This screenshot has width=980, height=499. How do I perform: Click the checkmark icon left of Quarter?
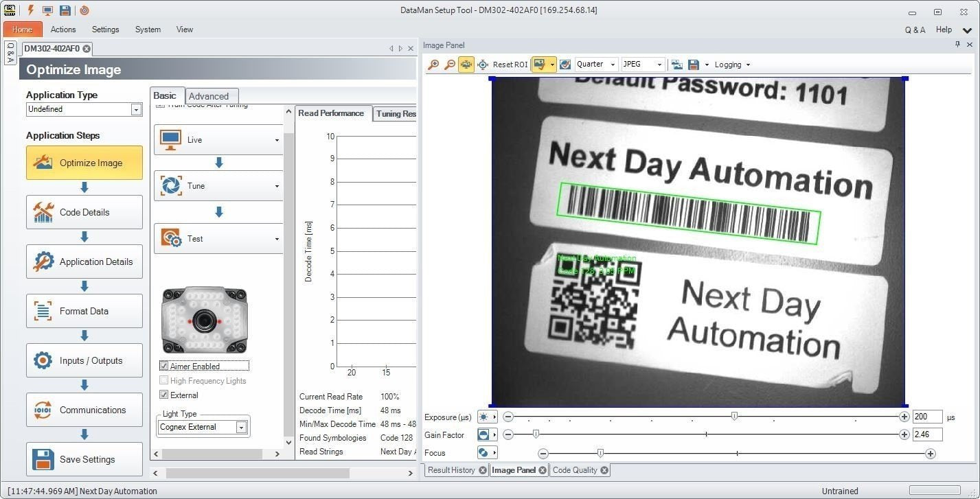point(565,65)
